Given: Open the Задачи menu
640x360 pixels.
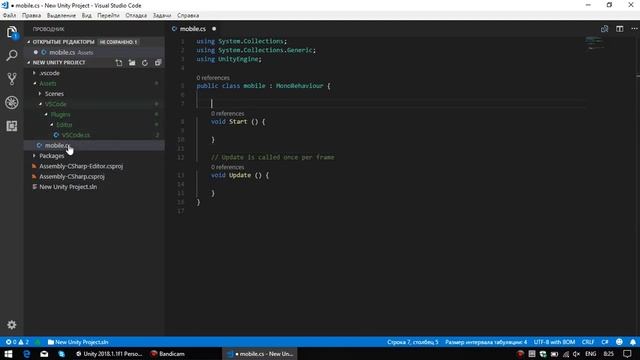Looking at the screenshot, I should [162, 16].
